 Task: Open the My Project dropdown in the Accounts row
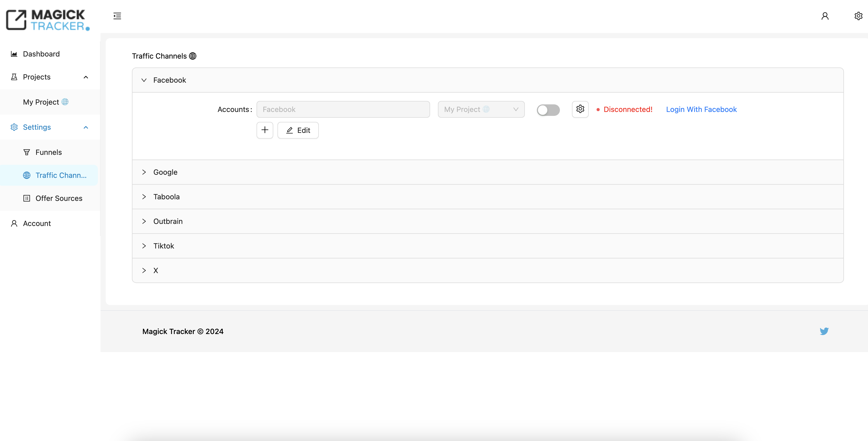(x=481, y=109)
